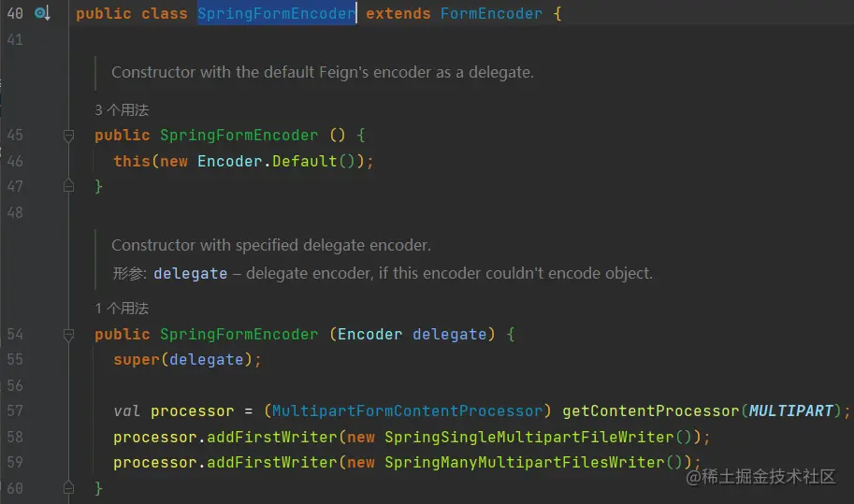Click the fold end marker on line 47

coord(68,186)
